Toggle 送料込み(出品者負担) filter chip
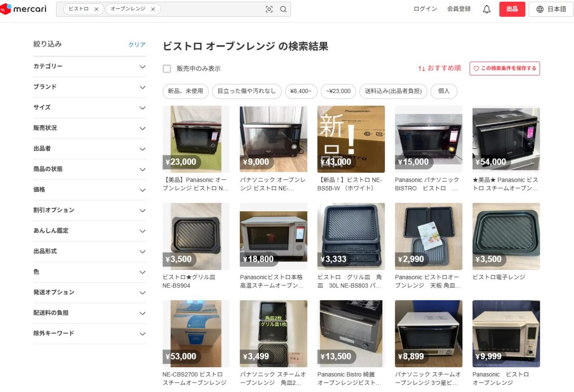574x392 pixels. tap(393, 91)
